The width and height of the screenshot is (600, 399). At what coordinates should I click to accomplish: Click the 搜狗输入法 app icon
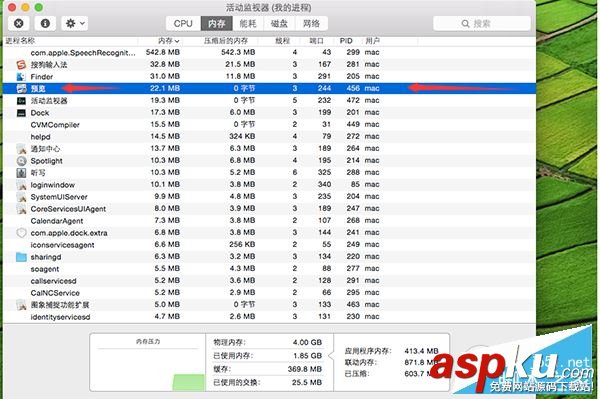tap(21, 64)
